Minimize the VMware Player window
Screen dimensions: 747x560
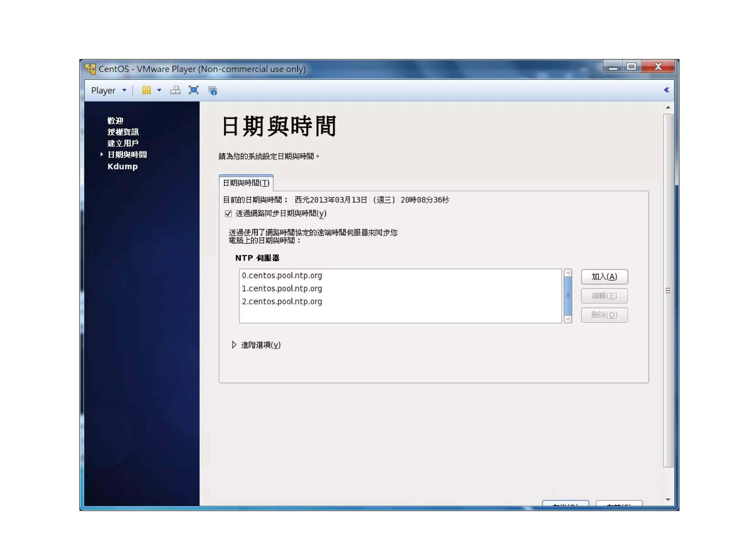(x=613, y=67)
